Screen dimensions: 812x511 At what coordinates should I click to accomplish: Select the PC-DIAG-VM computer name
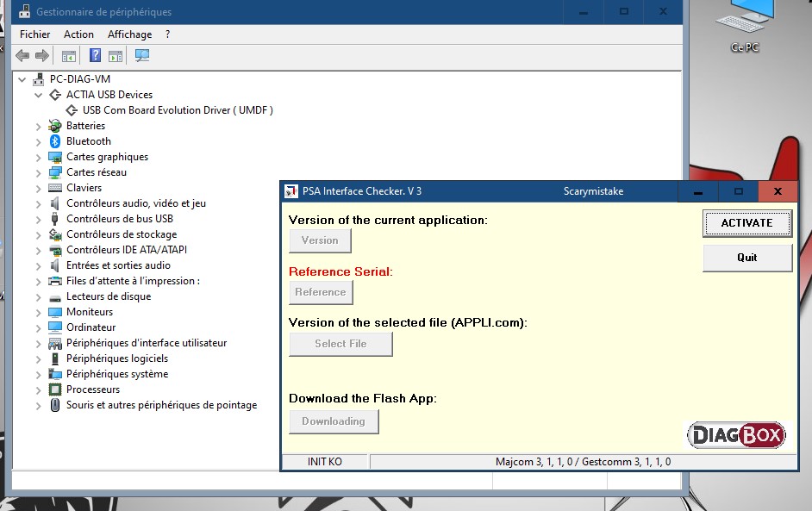tap(80, 79)
